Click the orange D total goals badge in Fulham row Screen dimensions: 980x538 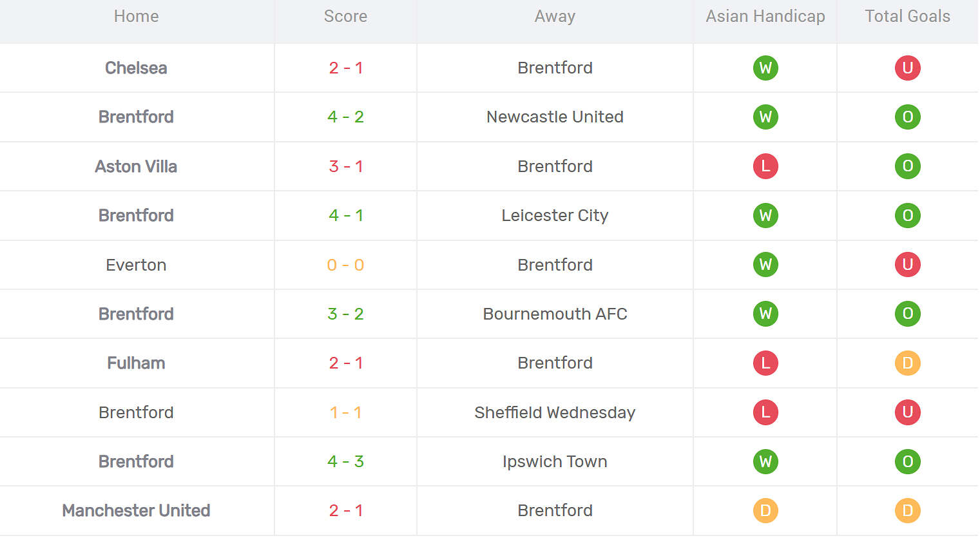[x=907, y=363]
